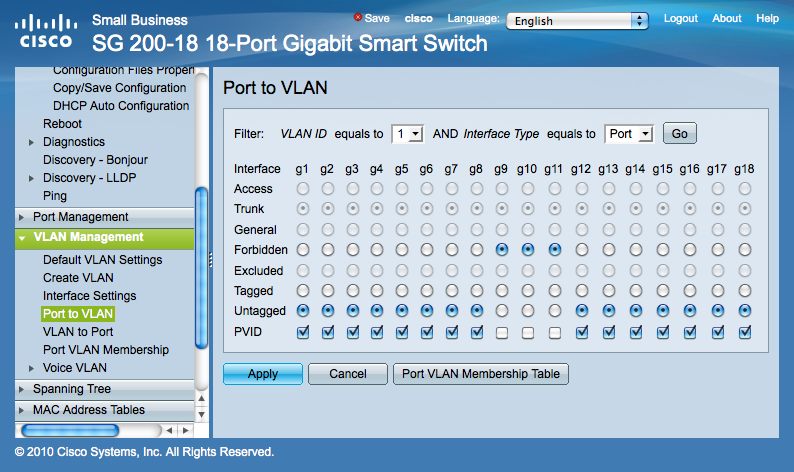Click sidebar scroll up arrow
The width and height of the screenshot is (794, 472).
(x=202, y=399)
